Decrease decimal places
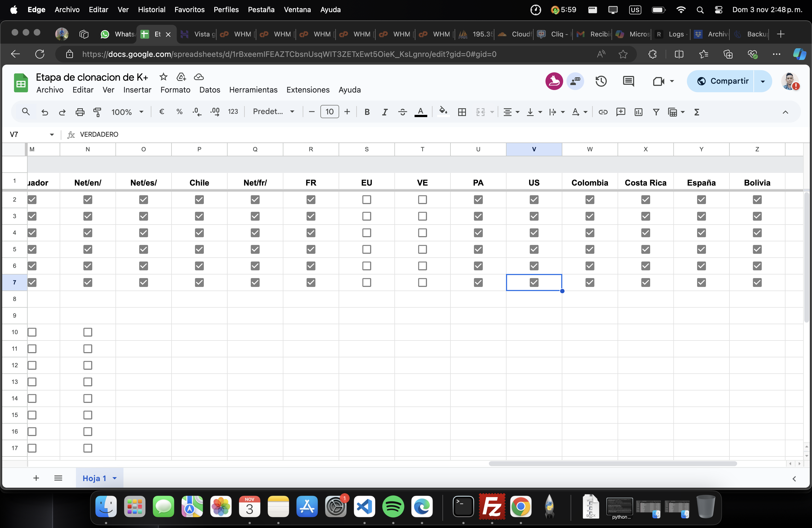 (197, 112)
